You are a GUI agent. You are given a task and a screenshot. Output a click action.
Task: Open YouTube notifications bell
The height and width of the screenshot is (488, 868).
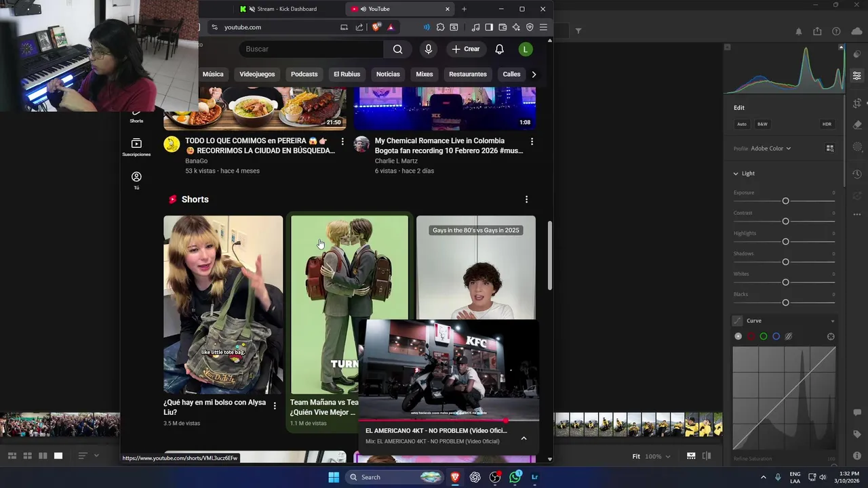click(x=499, y=49)
